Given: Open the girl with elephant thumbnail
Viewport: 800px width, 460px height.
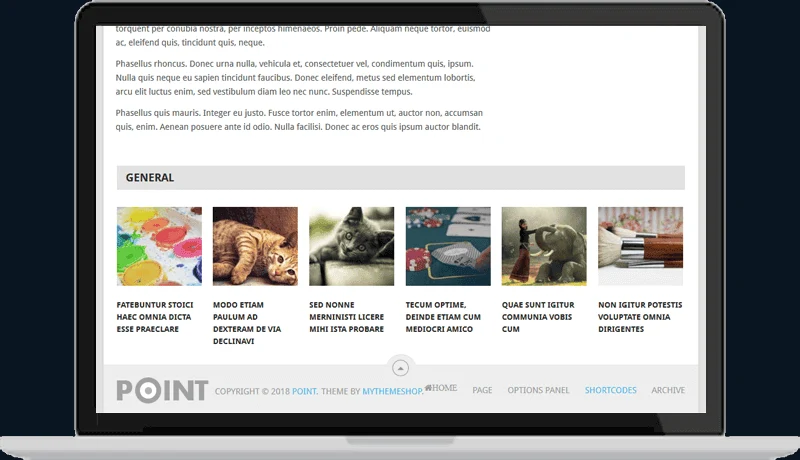Looking at the screenshot, I should [544, 246].
